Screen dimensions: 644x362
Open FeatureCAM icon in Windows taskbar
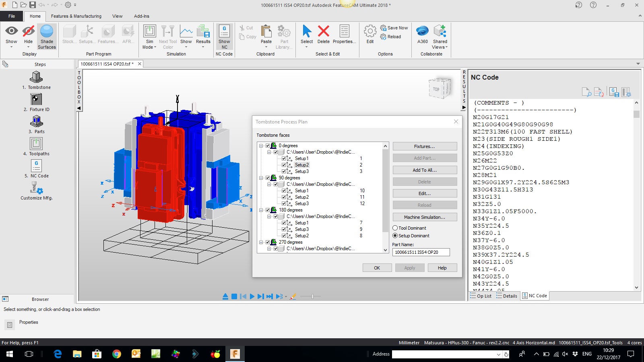235,354
